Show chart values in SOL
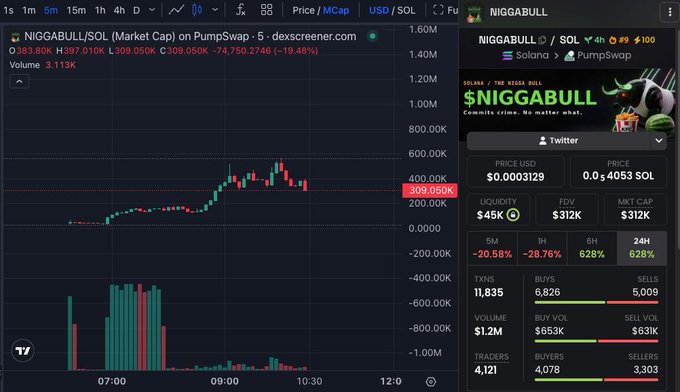This screenshot has width=680, height=392. (406, 10)
